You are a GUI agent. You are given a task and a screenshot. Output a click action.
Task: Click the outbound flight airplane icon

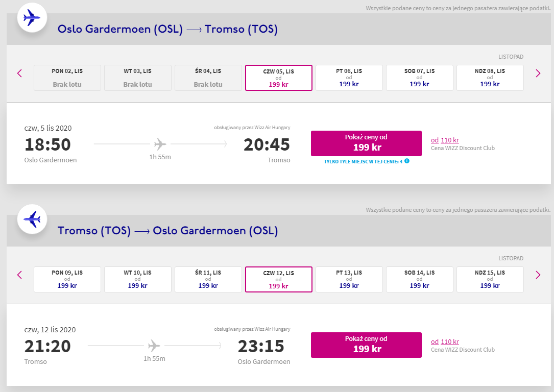(x=32, y=17)
